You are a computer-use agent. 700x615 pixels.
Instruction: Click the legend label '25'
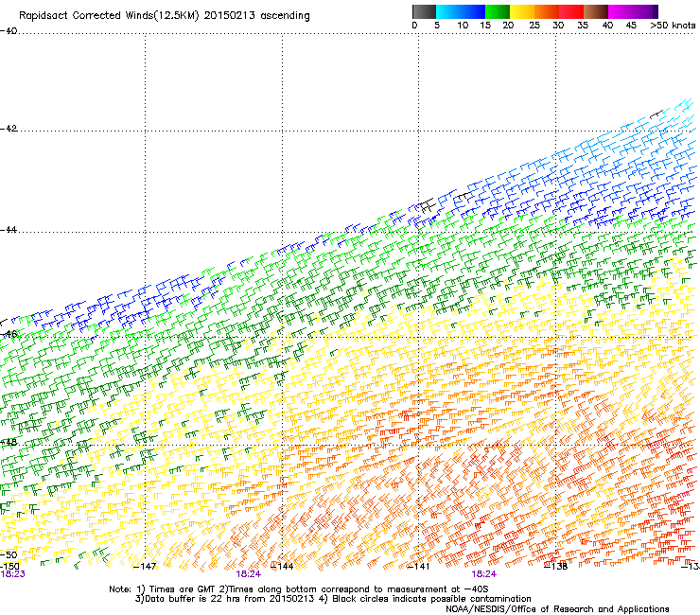point(534,26)
